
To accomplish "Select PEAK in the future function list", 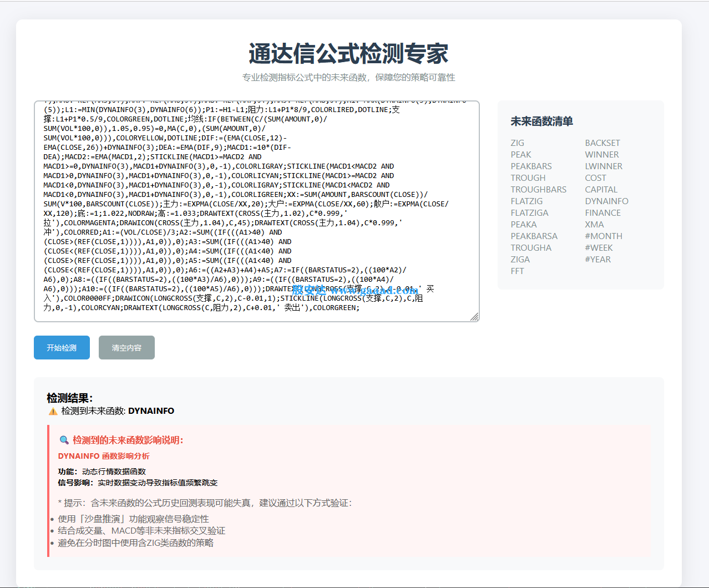I will pos(521,154).
